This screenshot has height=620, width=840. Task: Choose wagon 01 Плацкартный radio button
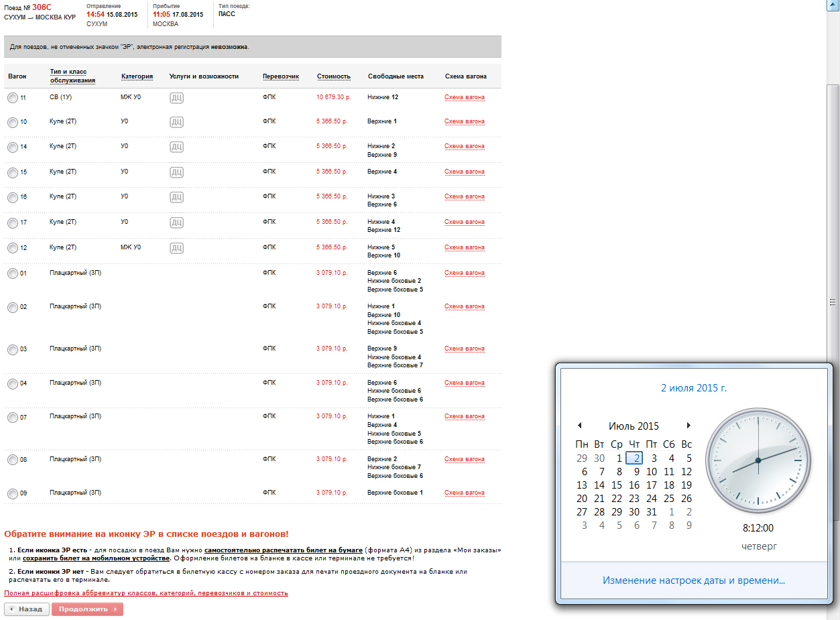click(x=13, y=273)
